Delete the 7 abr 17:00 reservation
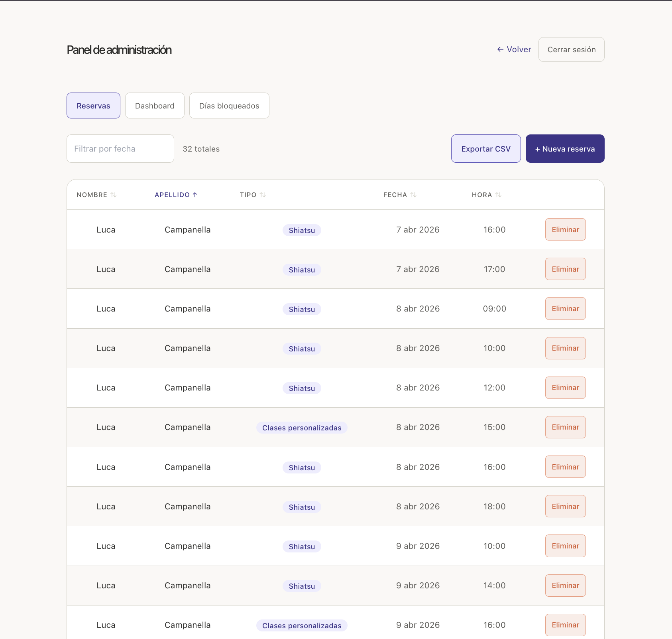 565,269
